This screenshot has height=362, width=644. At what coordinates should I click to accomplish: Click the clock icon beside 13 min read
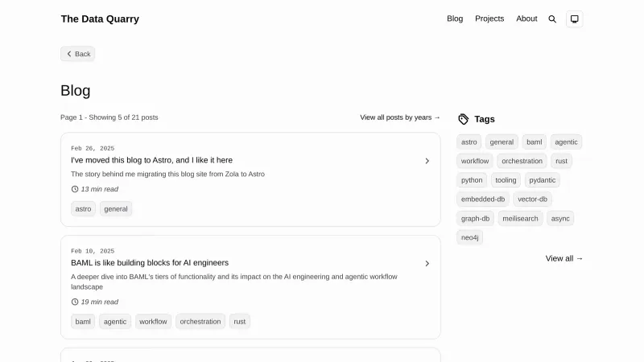[75, 189]
